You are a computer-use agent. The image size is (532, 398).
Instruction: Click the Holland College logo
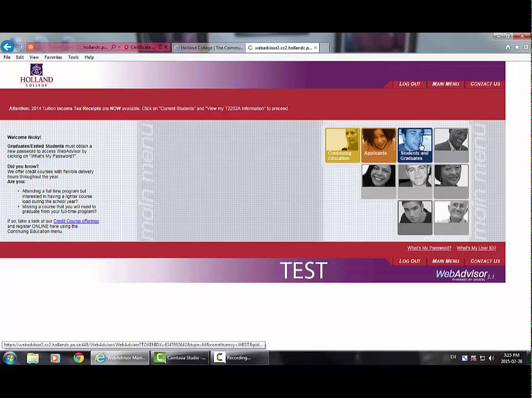coord(36,75)
